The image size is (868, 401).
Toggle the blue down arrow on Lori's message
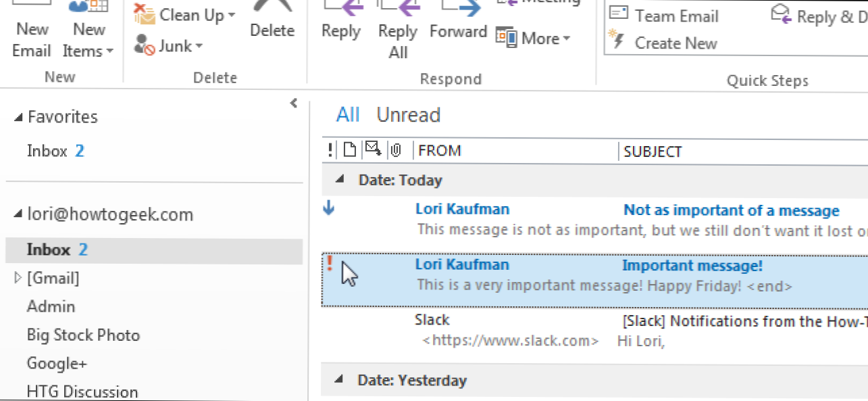(x=328, y=209)
